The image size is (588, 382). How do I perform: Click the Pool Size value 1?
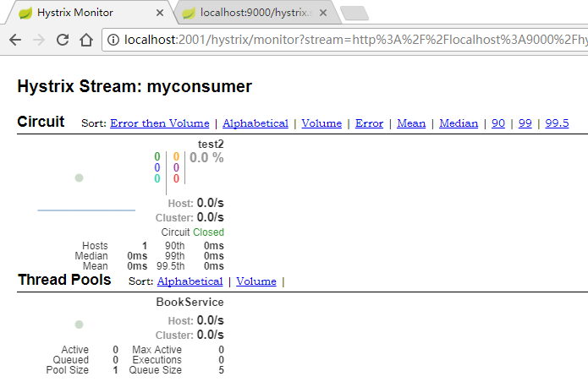click(116, 370)
